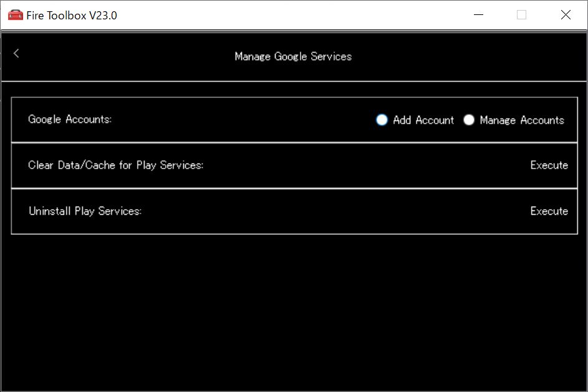Select the Manage Accounts radio button

[x=469, y=120]
